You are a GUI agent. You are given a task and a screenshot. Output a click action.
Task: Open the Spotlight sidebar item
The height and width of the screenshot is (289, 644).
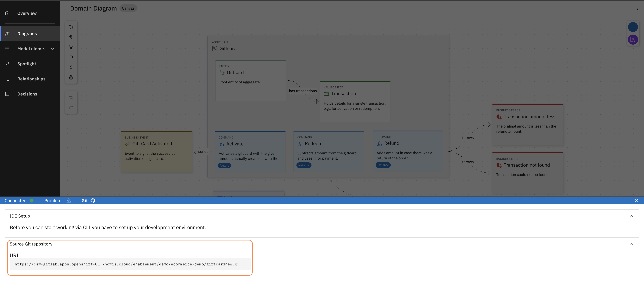[x=27, y=64]
